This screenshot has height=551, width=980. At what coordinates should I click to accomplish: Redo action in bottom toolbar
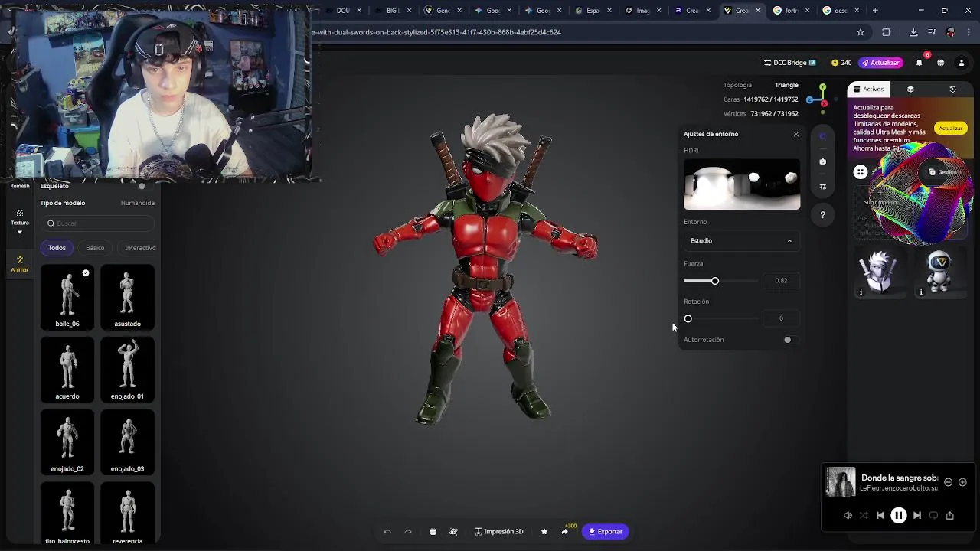click(x=408, y=531)
